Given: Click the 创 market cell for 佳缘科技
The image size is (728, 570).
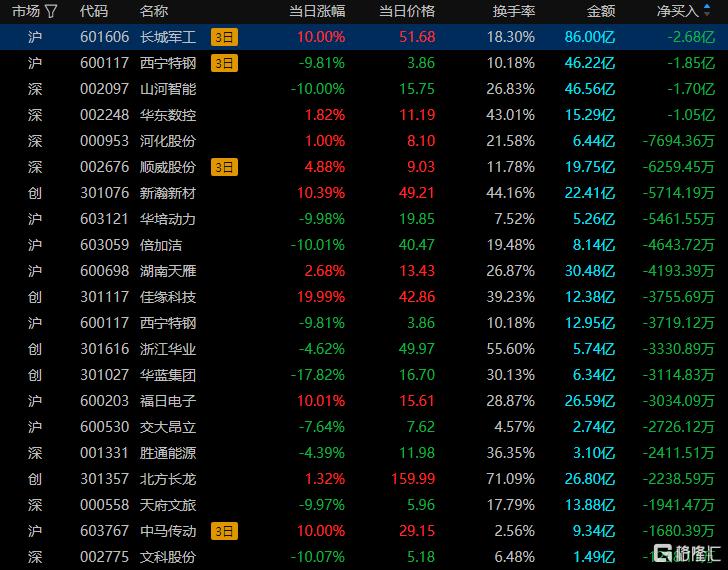Looking at the screenshot, I should [35, 297].
